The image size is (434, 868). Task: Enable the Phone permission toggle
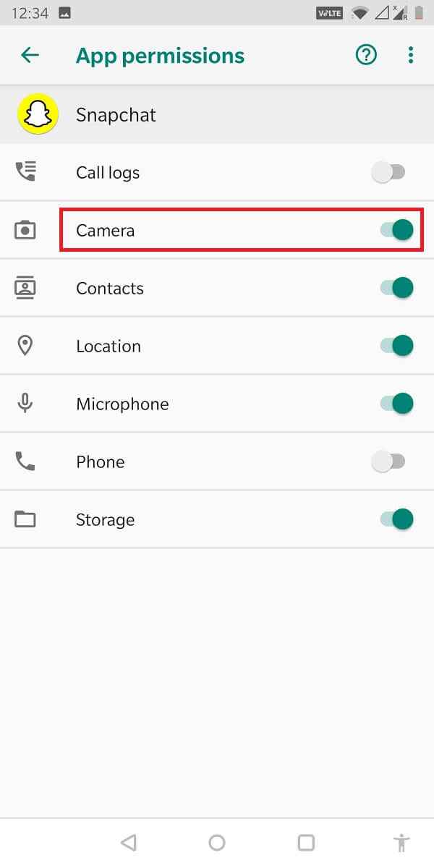coord(388,461)
